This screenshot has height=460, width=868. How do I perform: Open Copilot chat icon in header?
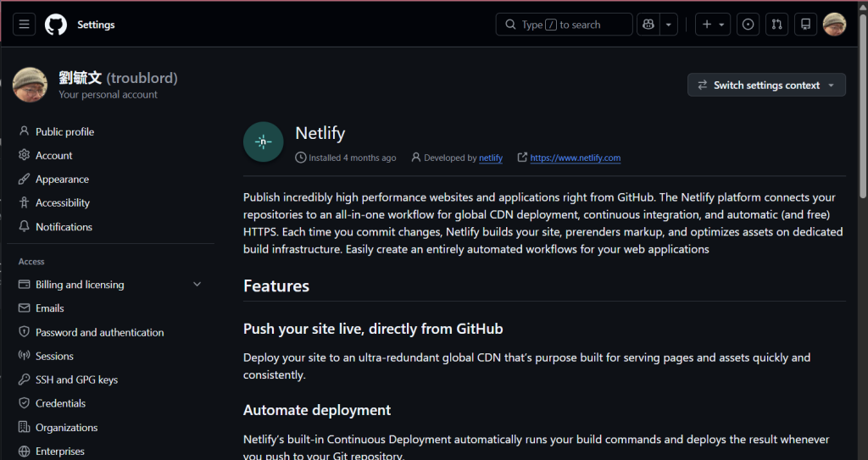pyautogui.click(x=648, y=25)
